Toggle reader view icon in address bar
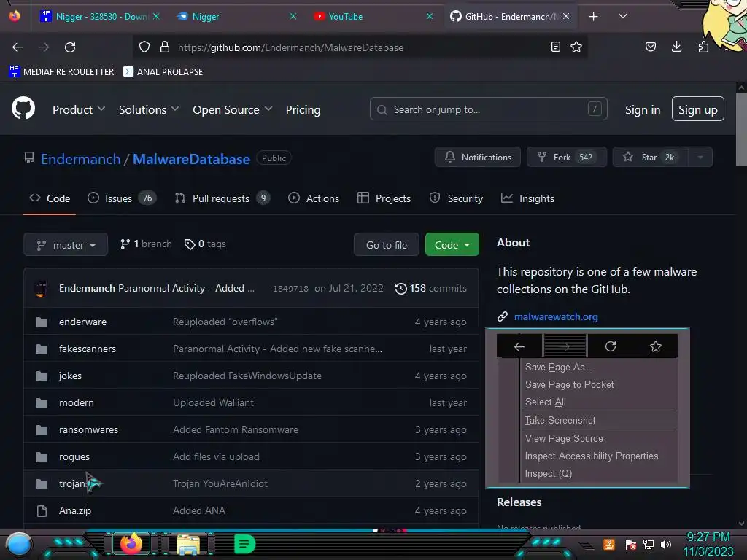747x560 pixels. [555, 47]
